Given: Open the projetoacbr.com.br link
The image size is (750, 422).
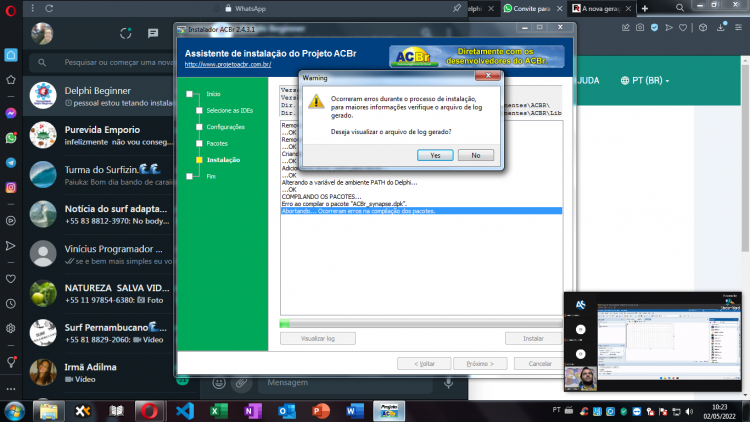Looking at the screenshot, I should pyautogui.click(x=228, y=64).
